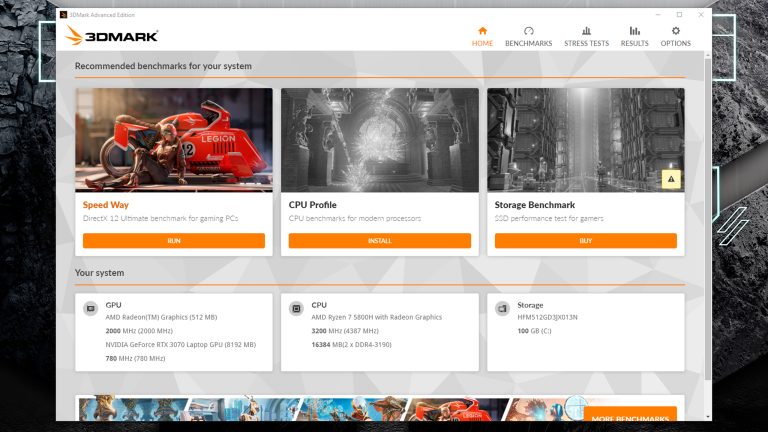Click "780 MHz (780 MHz)" GPU clock
This screenshot has height=432, width=768.
point(135,358)
